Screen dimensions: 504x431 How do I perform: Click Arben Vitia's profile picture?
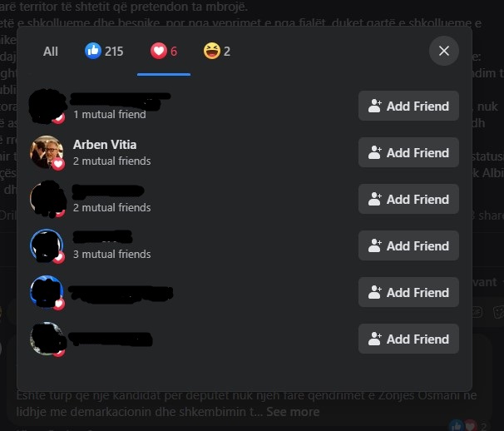47,152
